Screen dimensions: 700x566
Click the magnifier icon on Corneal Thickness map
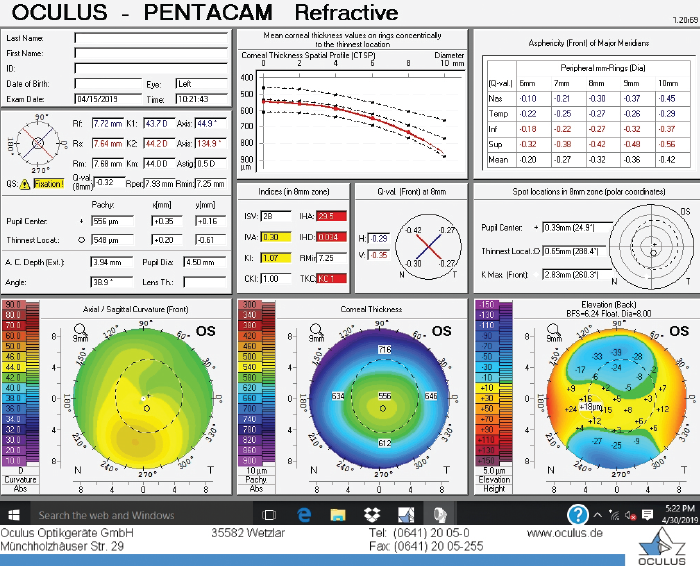point(316,330)
